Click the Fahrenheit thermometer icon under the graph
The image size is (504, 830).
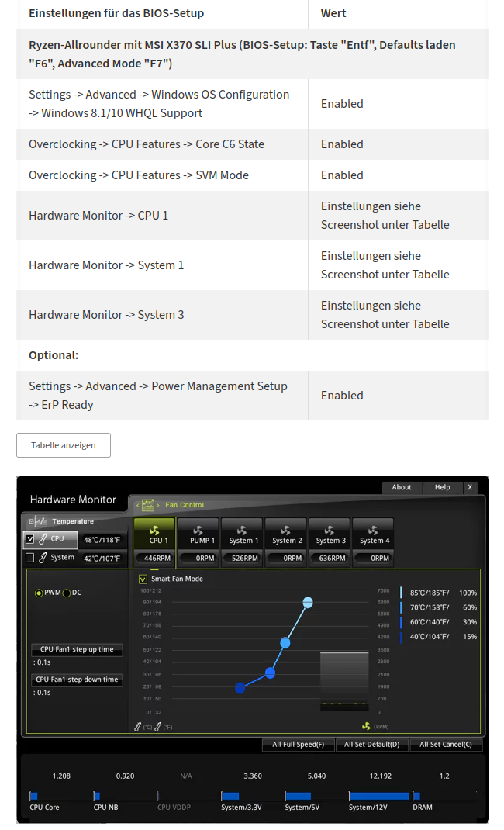click(x=157, y=727)
